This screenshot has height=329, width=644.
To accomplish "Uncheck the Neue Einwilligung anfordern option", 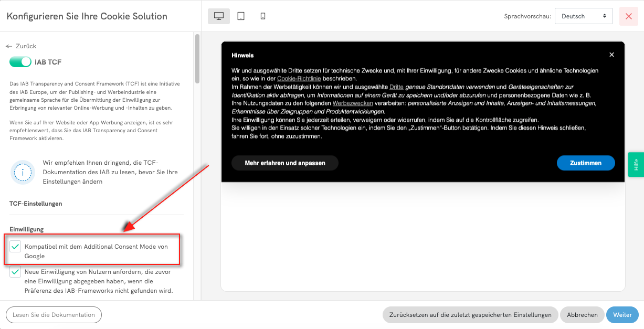I will [16, 271].
